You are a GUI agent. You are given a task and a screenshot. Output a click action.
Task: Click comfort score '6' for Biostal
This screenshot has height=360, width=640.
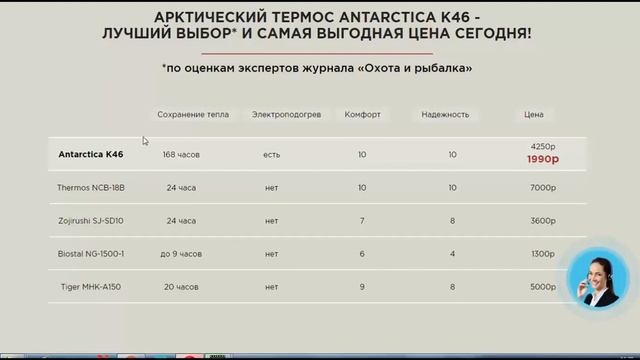tap(362, 254)
